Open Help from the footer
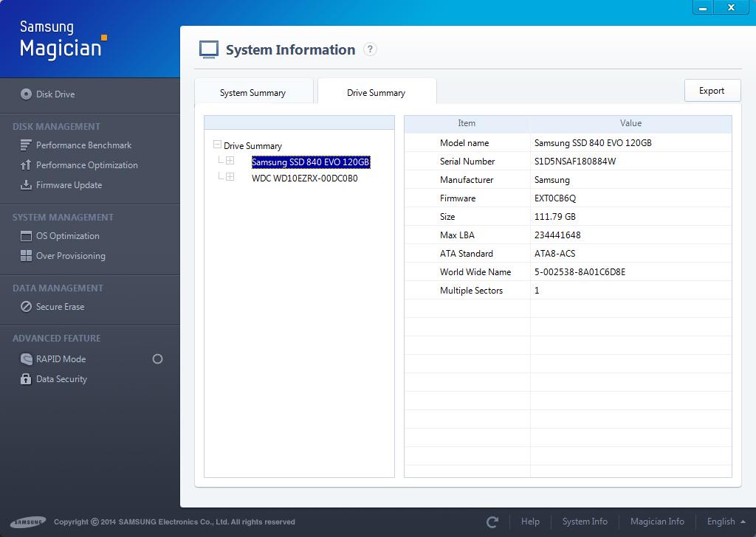Screen dimensions: 756x537 click(530, 522)
